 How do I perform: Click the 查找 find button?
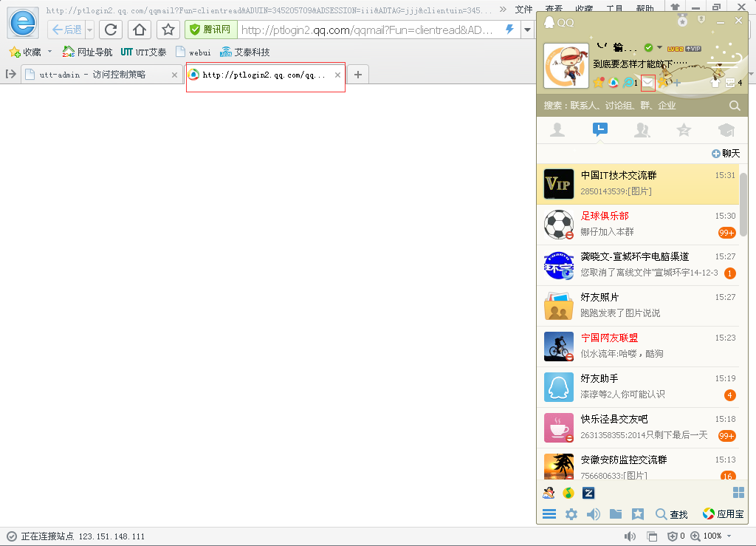[x=672, y=514]
